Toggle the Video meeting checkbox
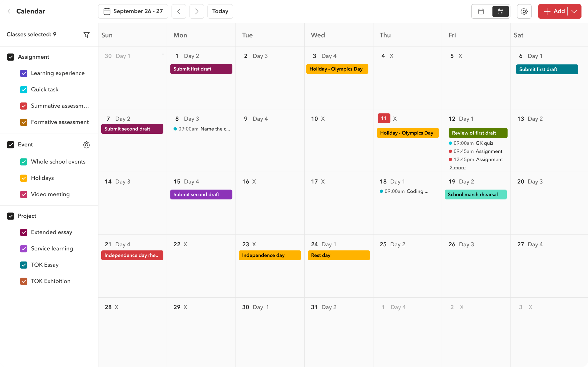 point(24,194)
